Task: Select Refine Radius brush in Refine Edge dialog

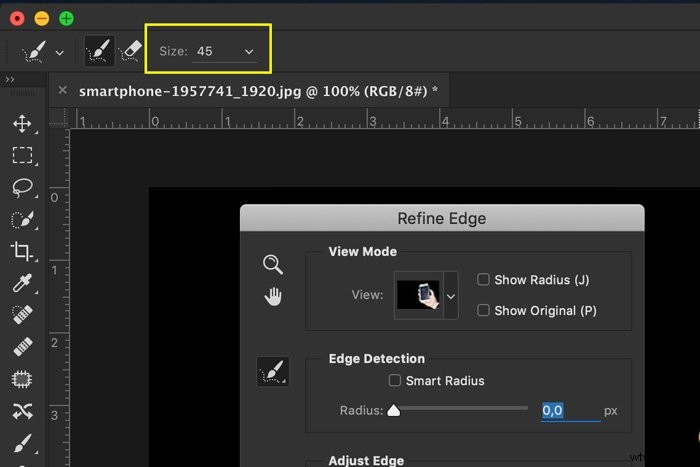Action: 273,371
